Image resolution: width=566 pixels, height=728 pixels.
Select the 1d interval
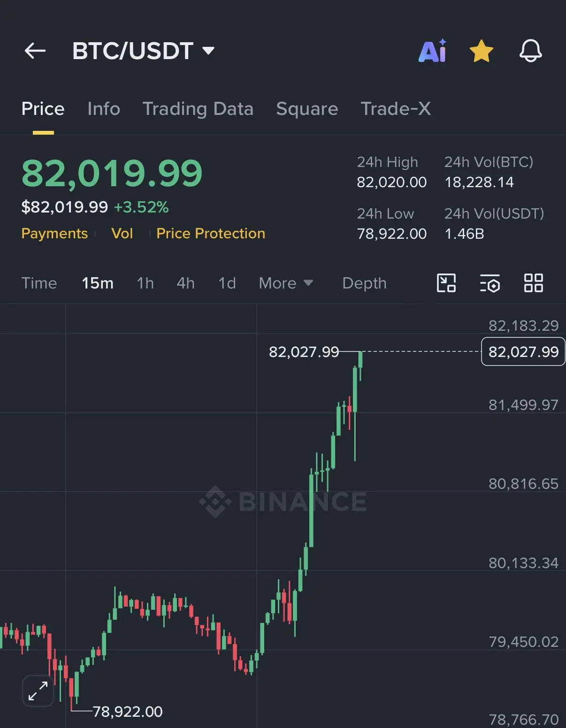coord(227,283)
